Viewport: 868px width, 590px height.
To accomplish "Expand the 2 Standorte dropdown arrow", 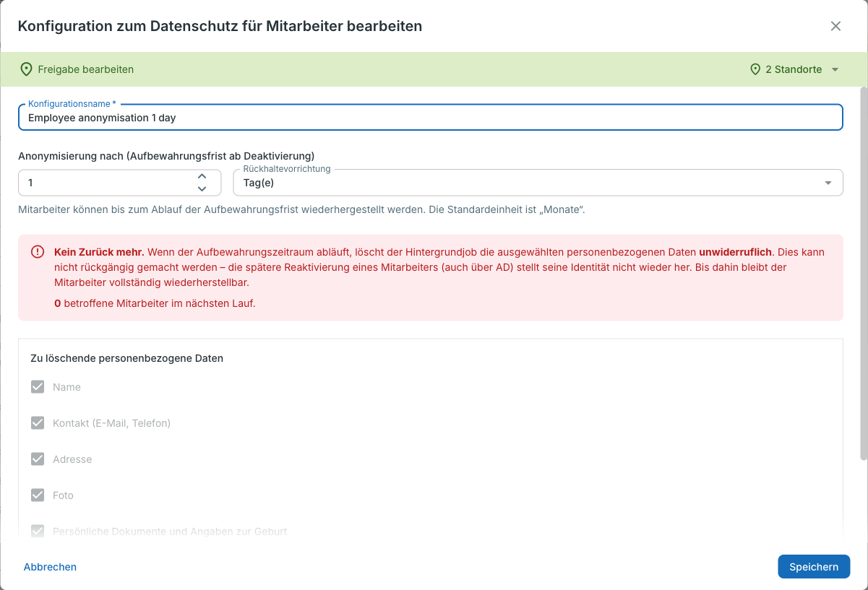I will click(x=835, y=70).
